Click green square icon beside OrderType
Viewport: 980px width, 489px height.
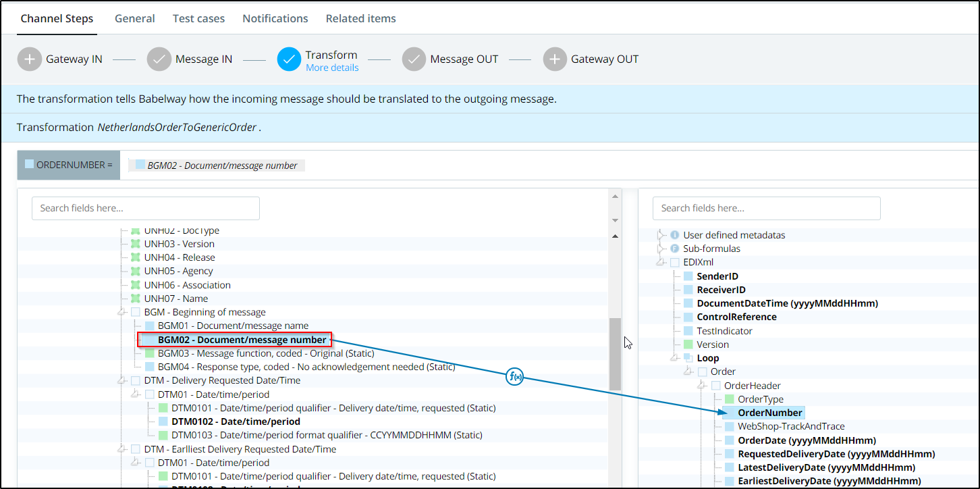[729, 399]
